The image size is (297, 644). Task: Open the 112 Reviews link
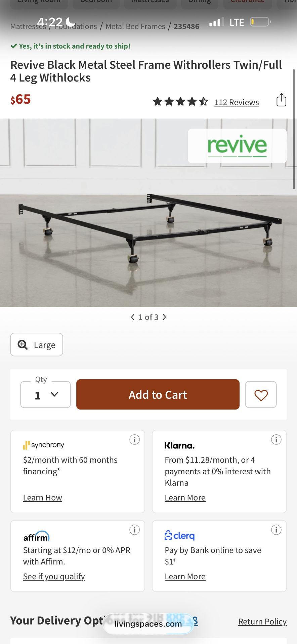[237, 102]
